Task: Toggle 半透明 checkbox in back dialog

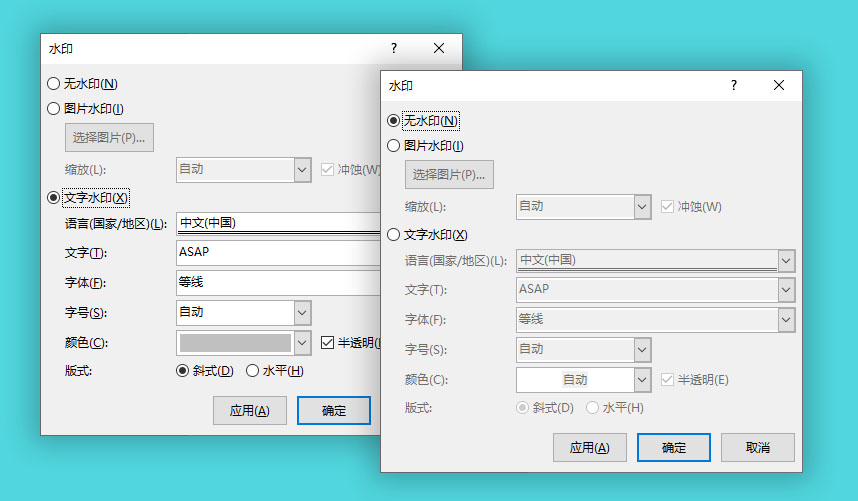Action: (327, 343)
